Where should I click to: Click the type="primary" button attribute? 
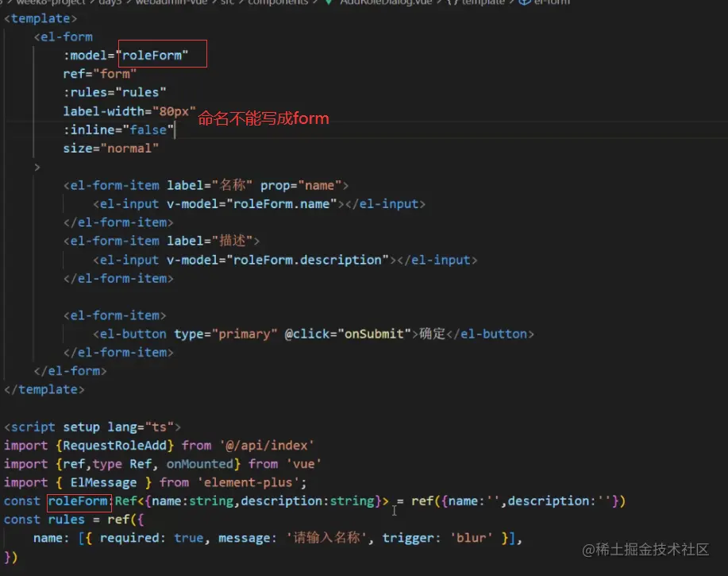(x=225, y=334)
